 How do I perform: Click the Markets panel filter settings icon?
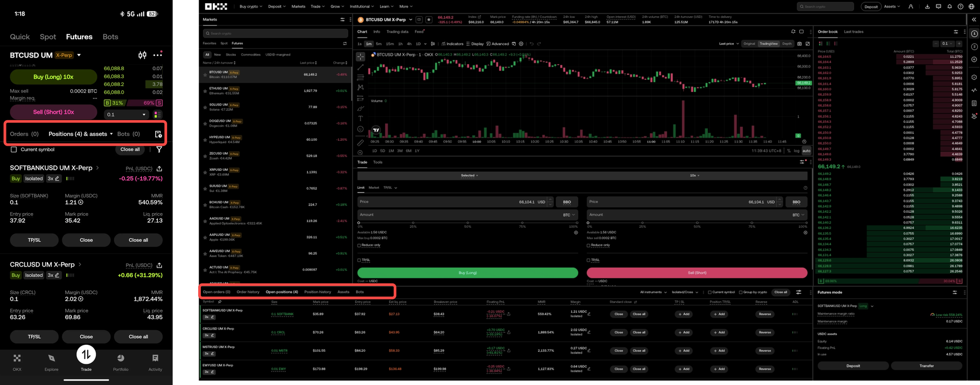pyautogui.click(x=342, y=20)
